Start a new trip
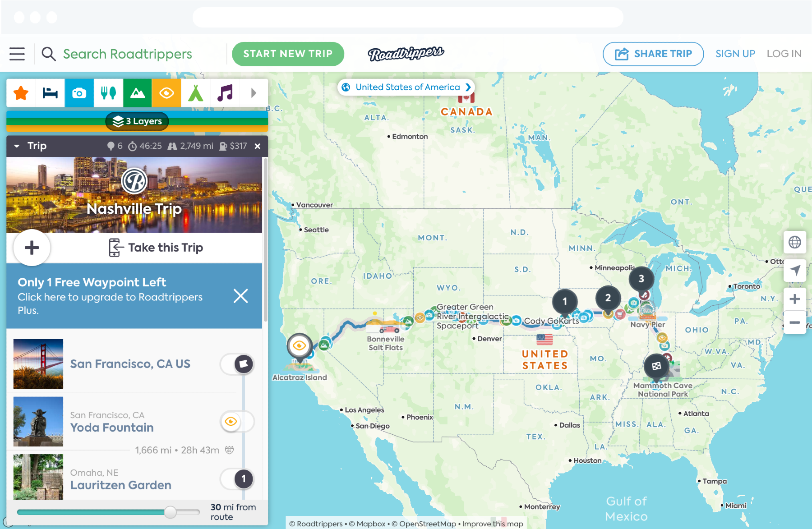Image resolution: width=812 pixels, height=529 pixels. (288, 54)
